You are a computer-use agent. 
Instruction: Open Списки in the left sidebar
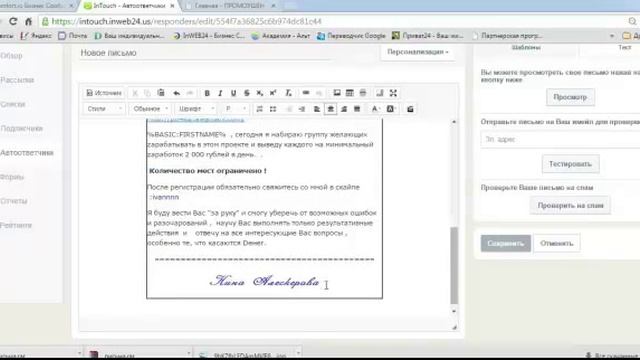[13, 104]
